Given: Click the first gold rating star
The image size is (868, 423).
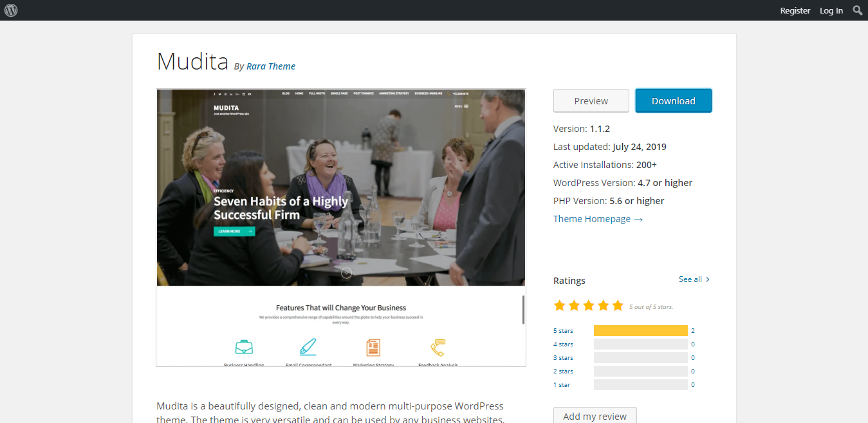Looking at the screenshot, I should pos(560,305).
